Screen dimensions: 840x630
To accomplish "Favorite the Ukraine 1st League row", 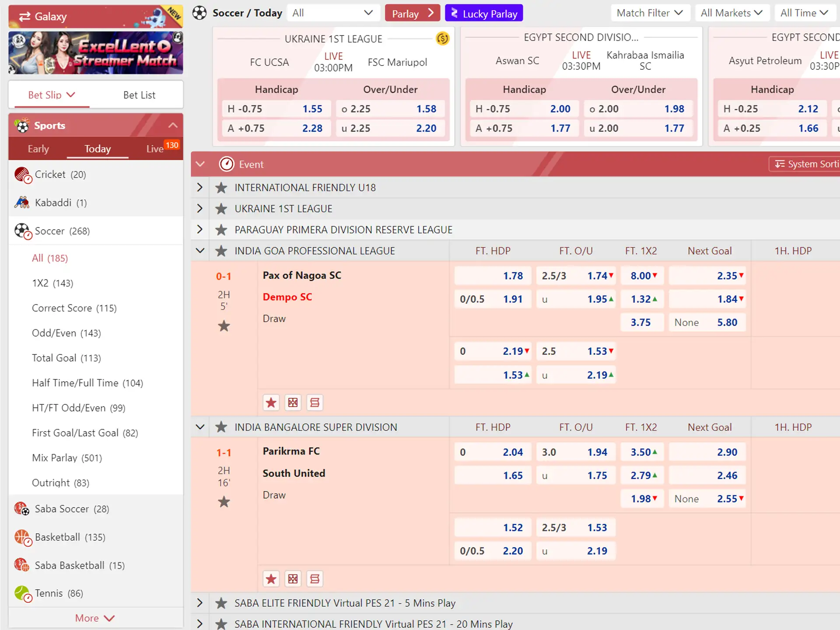I will 221,209.
